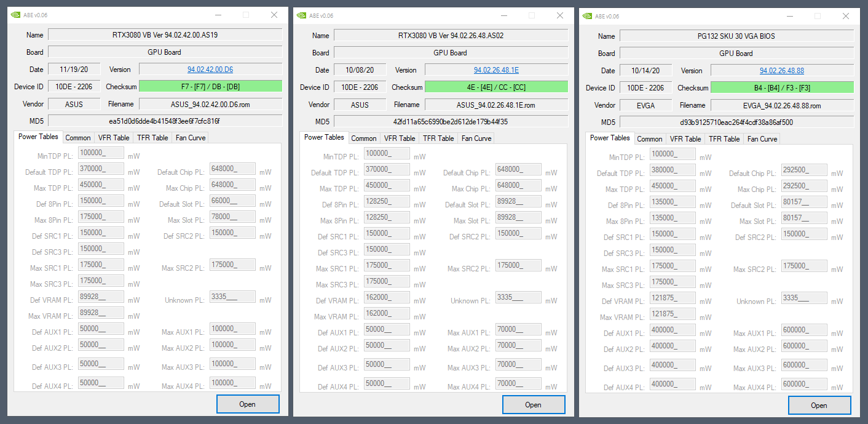Click the Name field reading PG132 SKU 30 VGA BIOS
Viewport: 868px width, 424px height.
point(736,36)
